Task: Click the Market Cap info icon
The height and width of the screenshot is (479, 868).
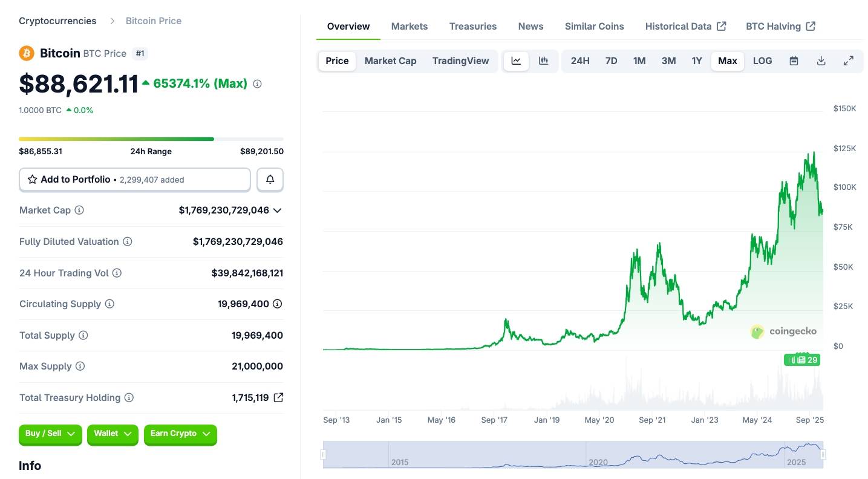Action: tap(79, 210)
